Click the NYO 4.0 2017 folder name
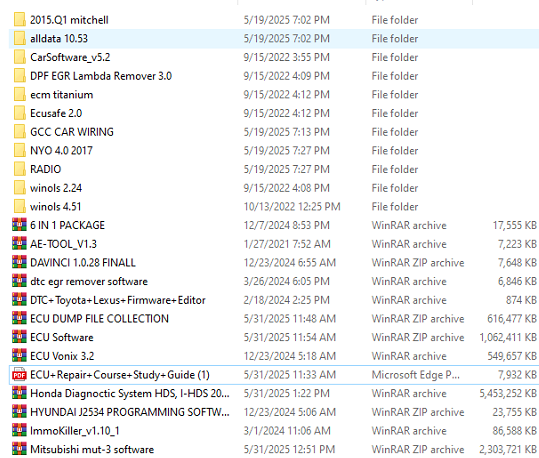The image size is (539, 458). coord(61,151)
